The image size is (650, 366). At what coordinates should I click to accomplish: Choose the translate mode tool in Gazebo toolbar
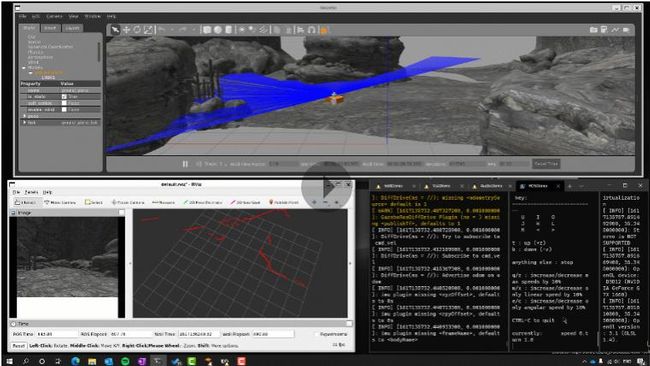pos(126,29)
